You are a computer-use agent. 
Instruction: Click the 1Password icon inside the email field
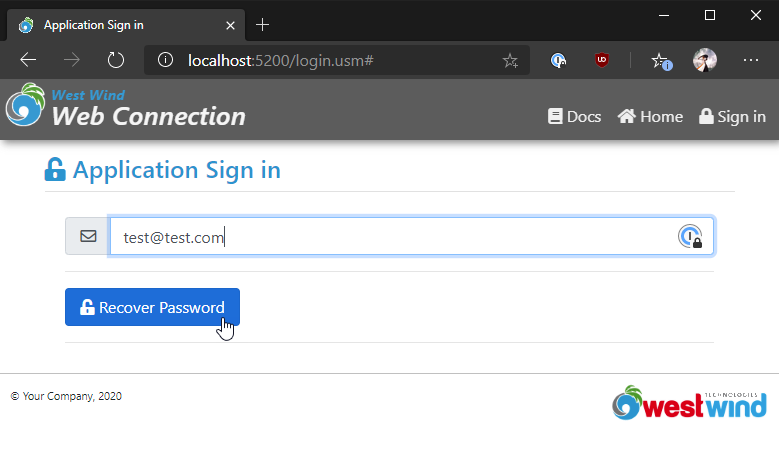pos(690,236)
